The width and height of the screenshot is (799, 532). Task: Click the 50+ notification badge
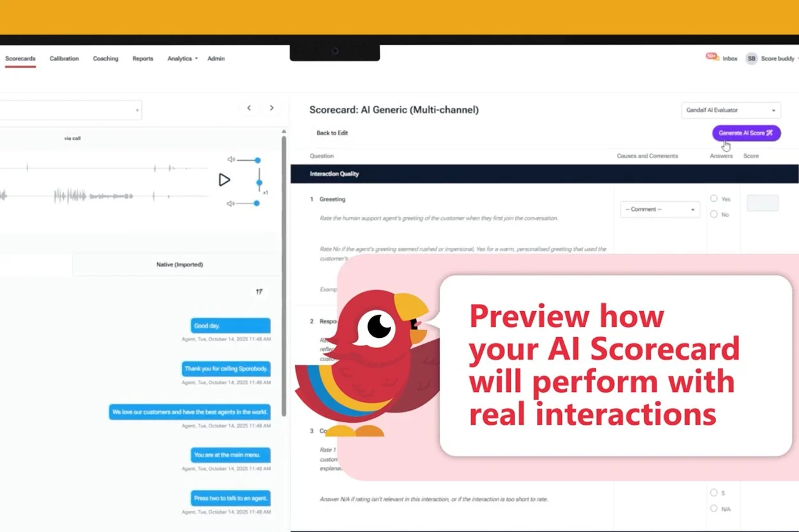[x=711, y=56]
